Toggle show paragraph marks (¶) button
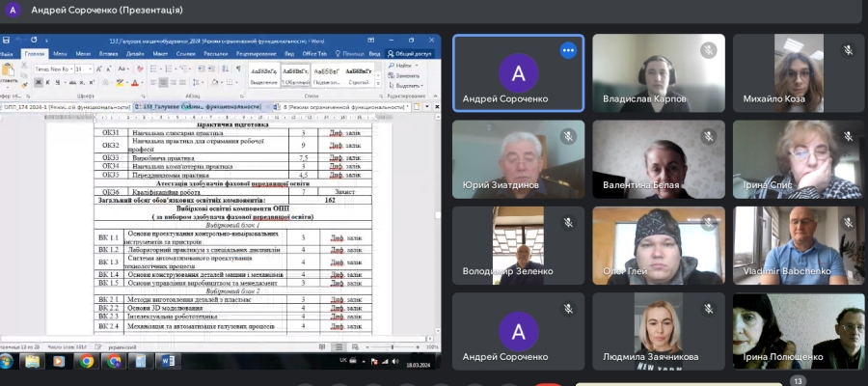This screenshot has width=868, height=386. 238,69
